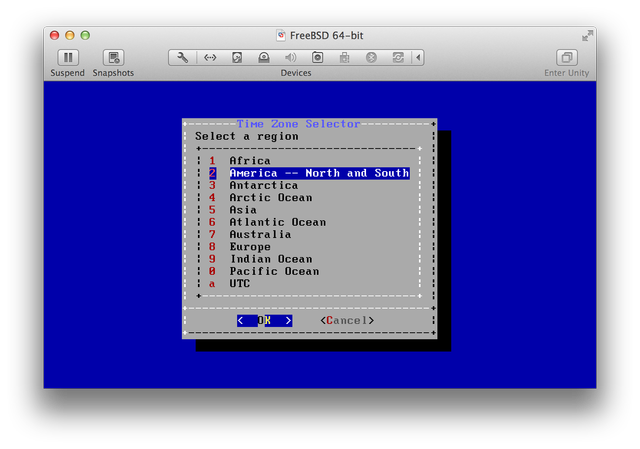Toggle full screen with the arrows icon
Viewport: 640px width, 449px height.
[x=587, y=36]
